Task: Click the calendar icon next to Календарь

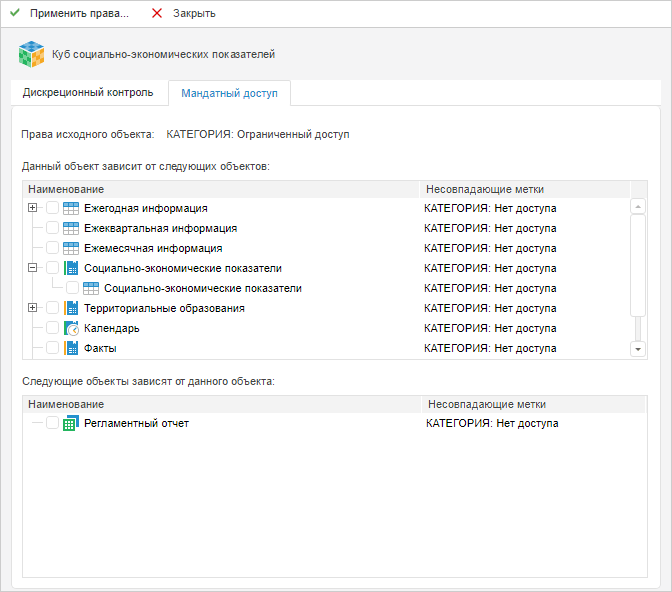Action: click(71, 328)
